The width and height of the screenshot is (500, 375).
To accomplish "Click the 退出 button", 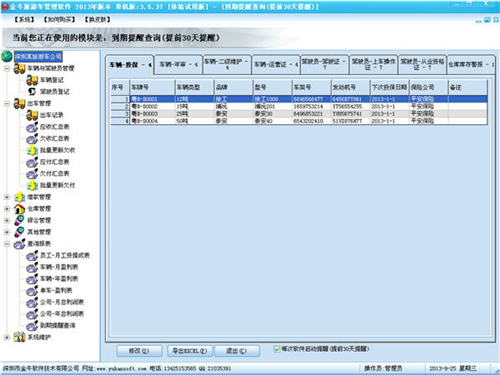I will point(237,351).
